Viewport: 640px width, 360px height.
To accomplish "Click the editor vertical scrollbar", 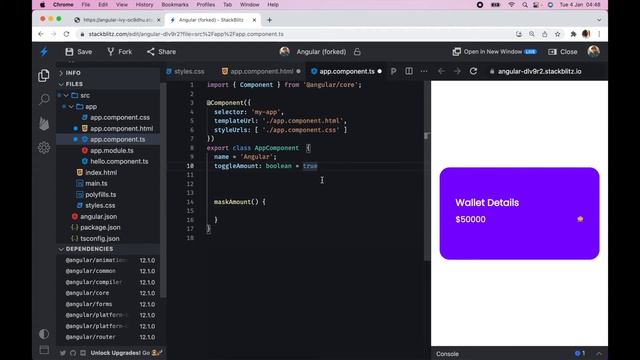I will [x=427, y=171].
